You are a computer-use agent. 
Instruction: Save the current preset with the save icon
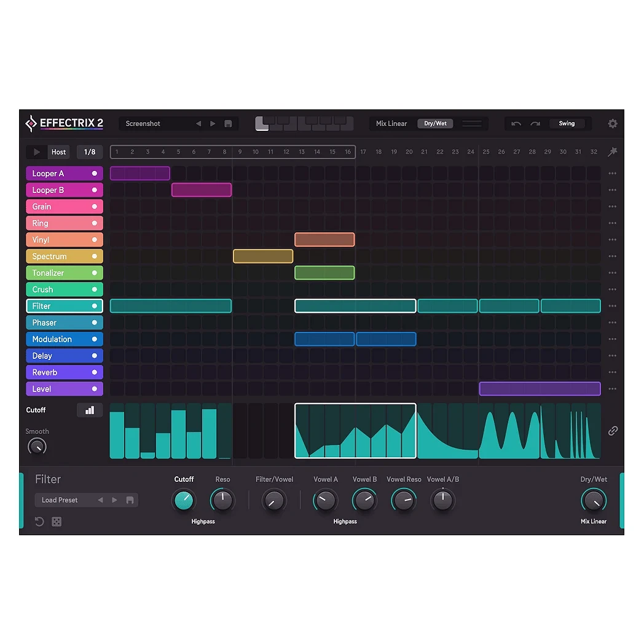228,124
